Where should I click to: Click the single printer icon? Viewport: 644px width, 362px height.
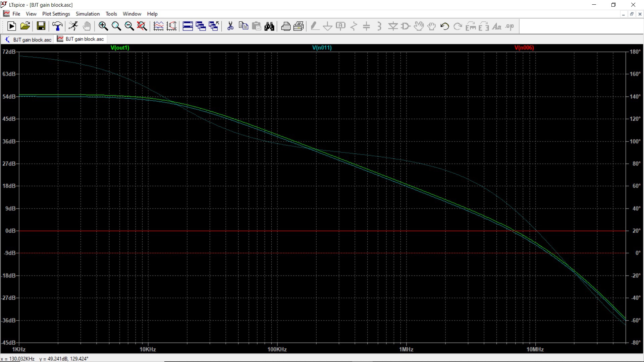tap(286, 26)
